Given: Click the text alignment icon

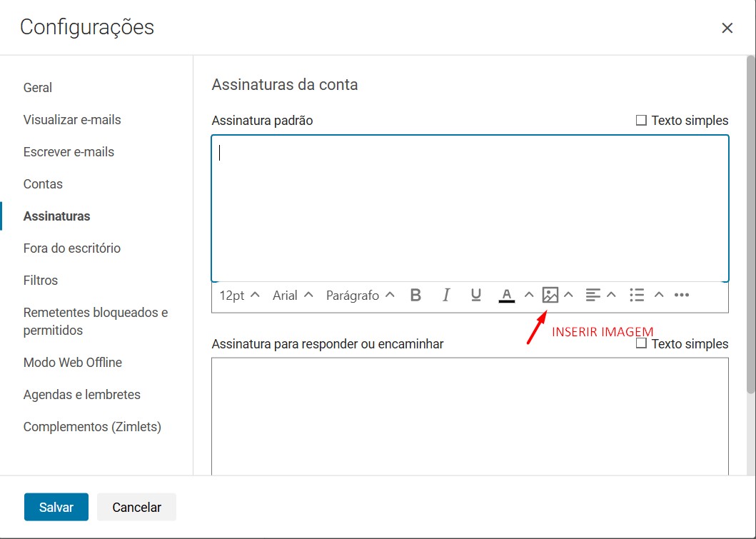Looking at the screenshot, I should tap(593, 295).
